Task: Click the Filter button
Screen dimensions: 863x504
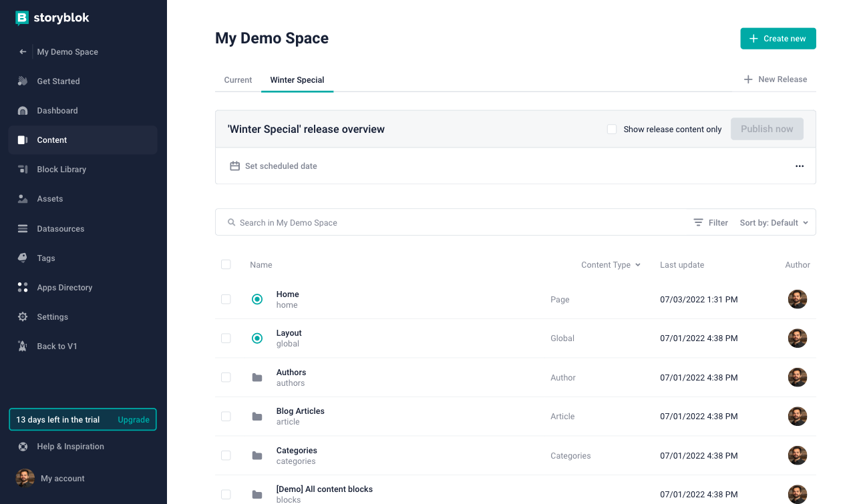Action: click(711, 222)
